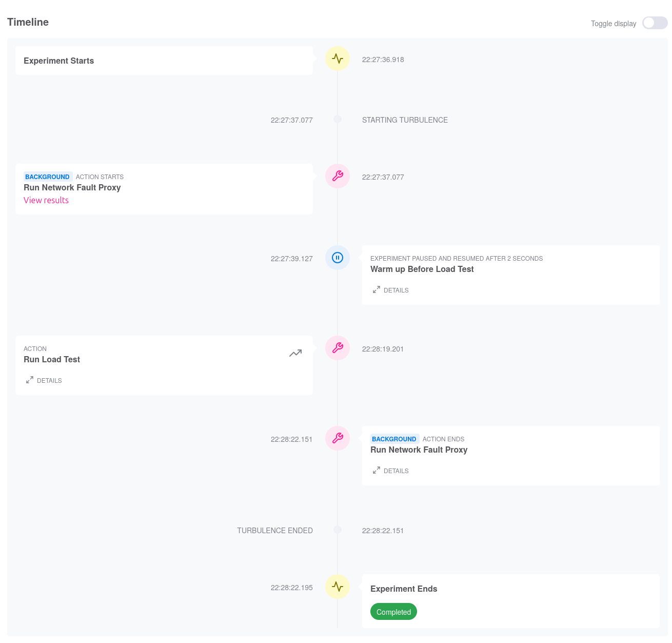Expand details under Run Load Test
Screen dimensions: 672x643
(44, 380)
